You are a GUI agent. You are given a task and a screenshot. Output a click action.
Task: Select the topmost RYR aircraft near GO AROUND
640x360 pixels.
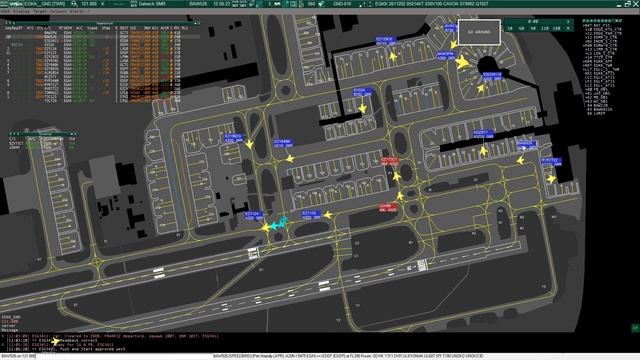(x=453, y=44)
